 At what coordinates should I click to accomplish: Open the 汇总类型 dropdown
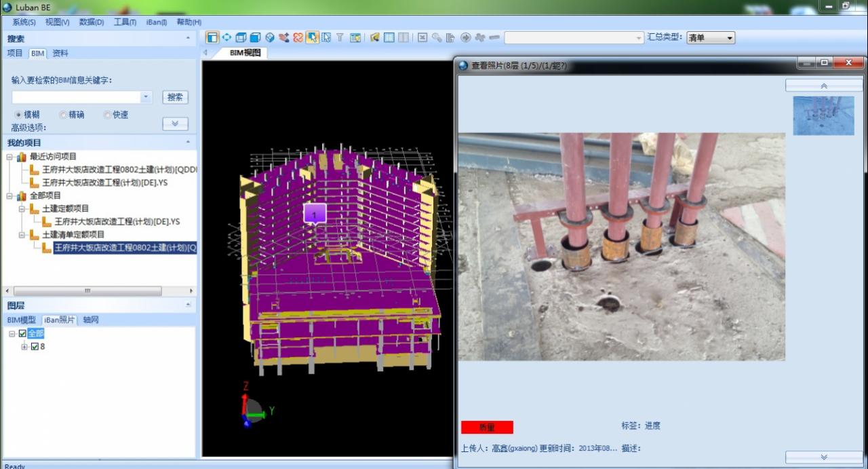tap(710, 38)
